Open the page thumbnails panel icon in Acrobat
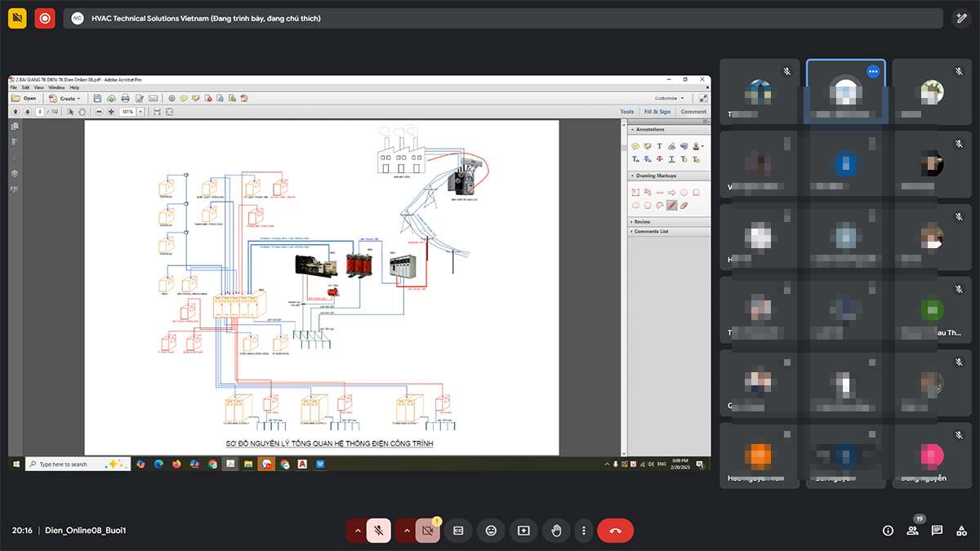This screenshot has width=980, height=551. point(14,127)
